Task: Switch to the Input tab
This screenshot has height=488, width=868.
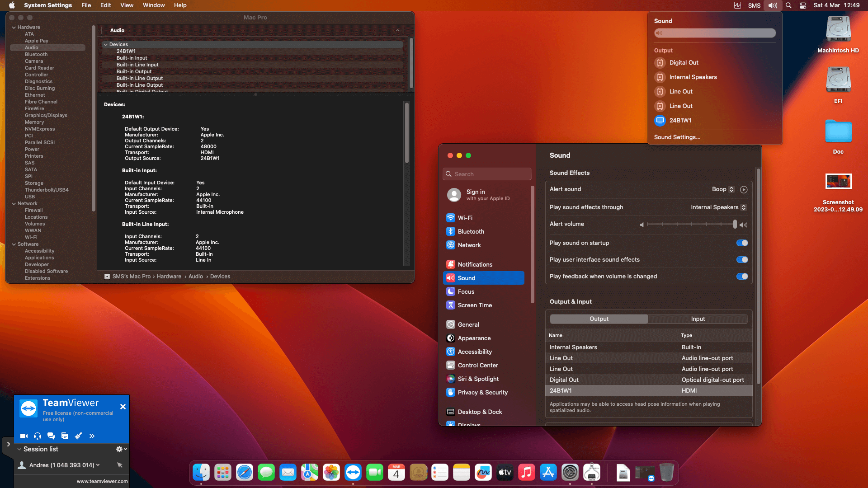Action: pos(698,319)
